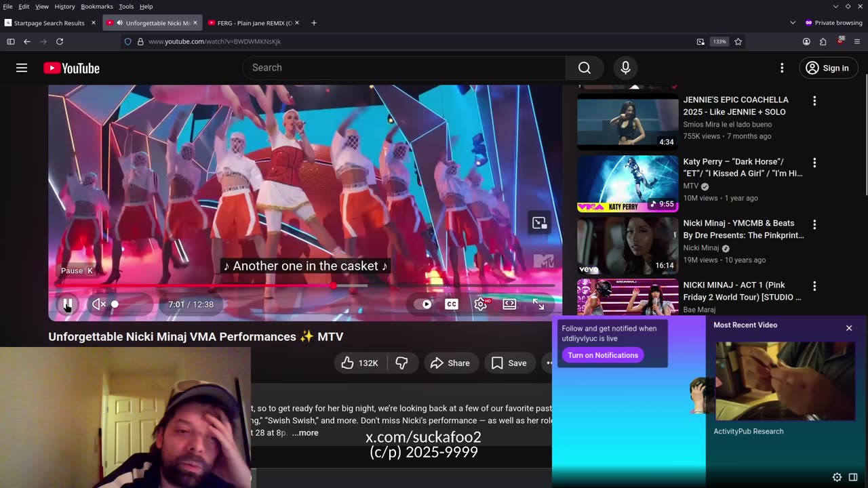The width and height of the screenshot is (868, 488).
Task: Play the ActivityPub Research video thumbnail
Action: pyautogui.click(x=785, y=381)
